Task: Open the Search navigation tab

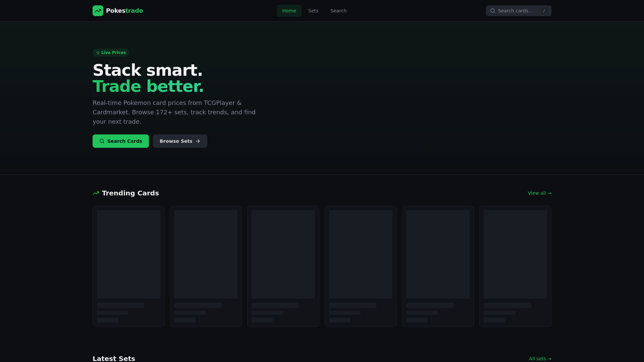Action: tap(338, 11)
